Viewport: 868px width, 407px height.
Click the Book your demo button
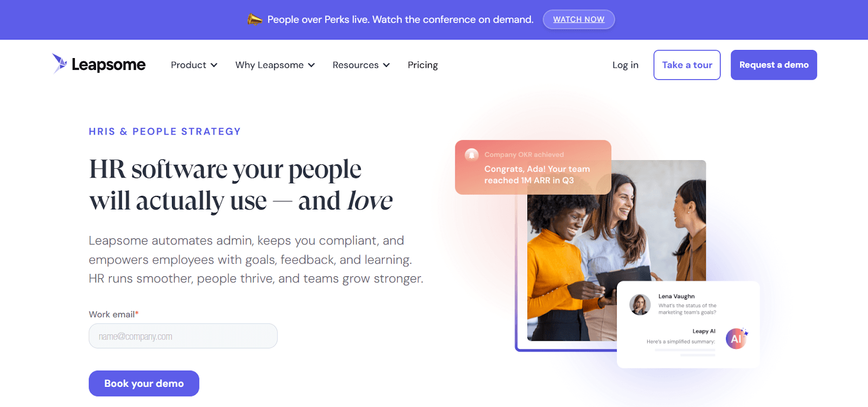[x=144, y=383]
